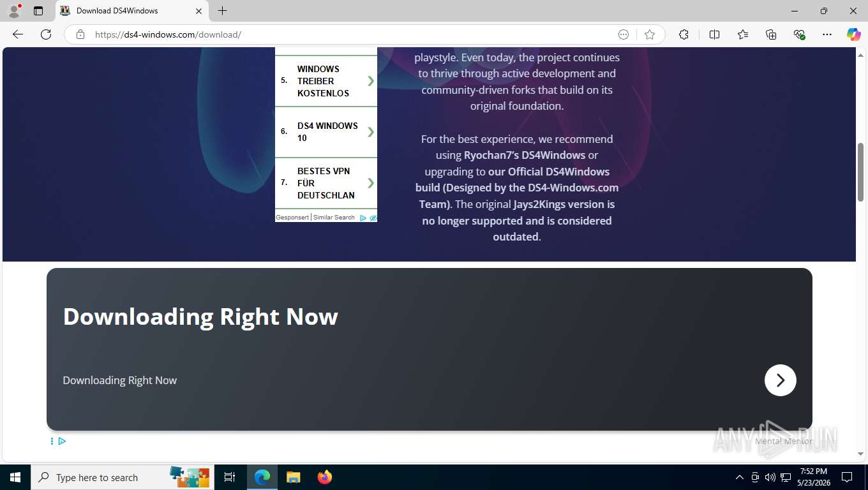Click chevron next to DS4 Windows 10
This screenshot has height=490, width=868.
coord(370,132)
